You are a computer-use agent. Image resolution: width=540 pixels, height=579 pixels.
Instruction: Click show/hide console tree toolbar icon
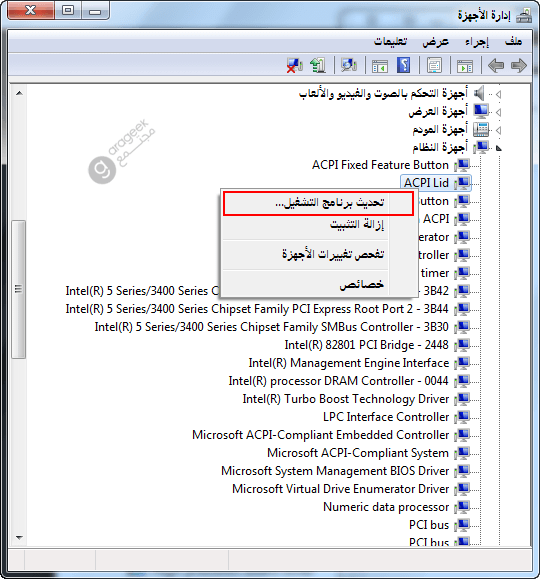(465, 66)
